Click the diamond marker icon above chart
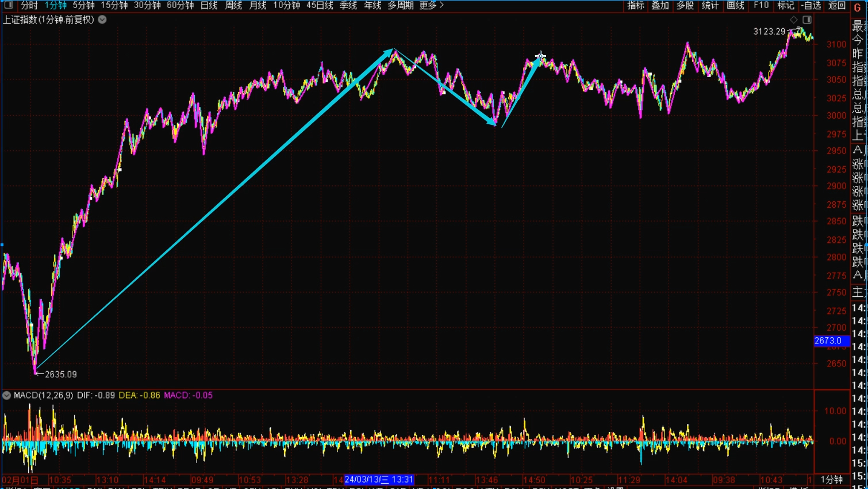This screenshot has height=489, width=868. 794,20
